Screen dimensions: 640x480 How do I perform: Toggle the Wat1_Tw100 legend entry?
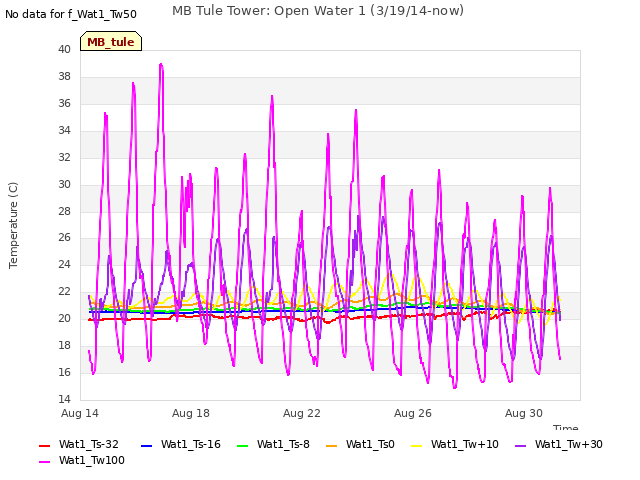82,460
